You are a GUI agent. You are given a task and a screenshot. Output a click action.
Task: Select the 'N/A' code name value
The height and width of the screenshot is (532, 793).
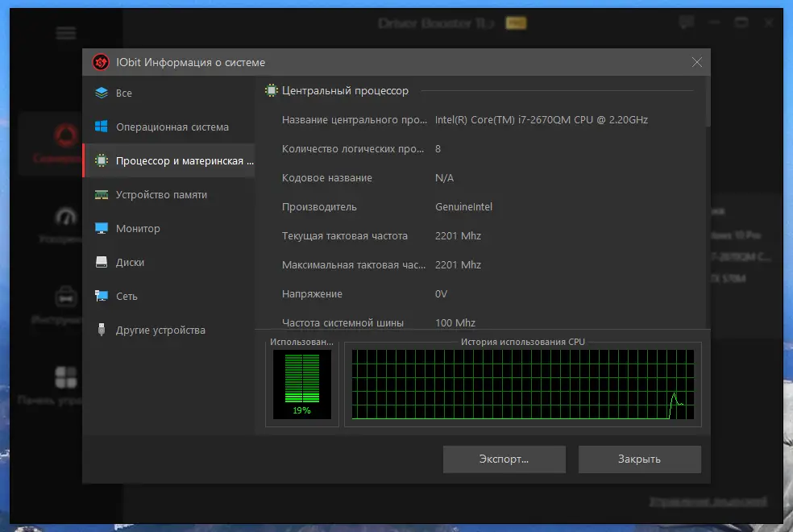click(444, 178)
